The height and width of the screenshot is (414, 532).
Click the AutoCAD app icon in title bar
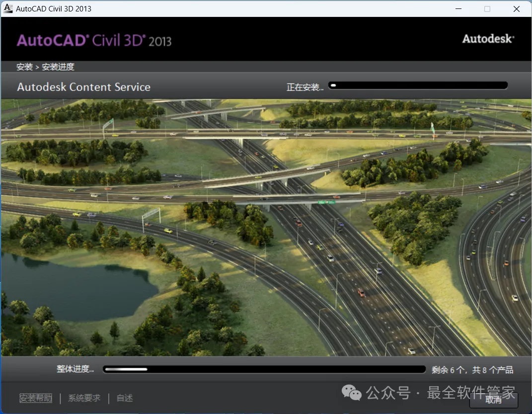click(x=8, y=8)
